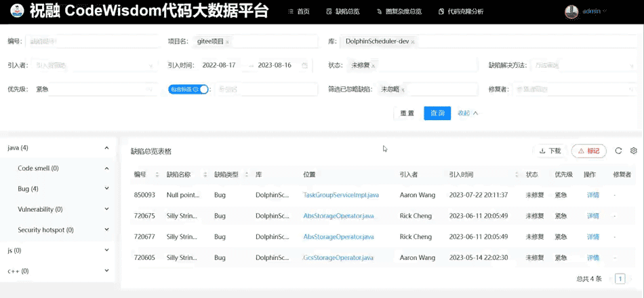
Task: Focus the 编号 input field
Action: pos(92,41)
